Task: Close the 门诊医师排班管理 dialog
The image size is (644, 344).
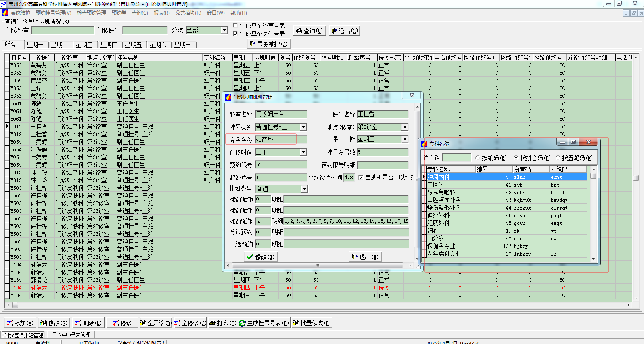Action: click(412, 95)
